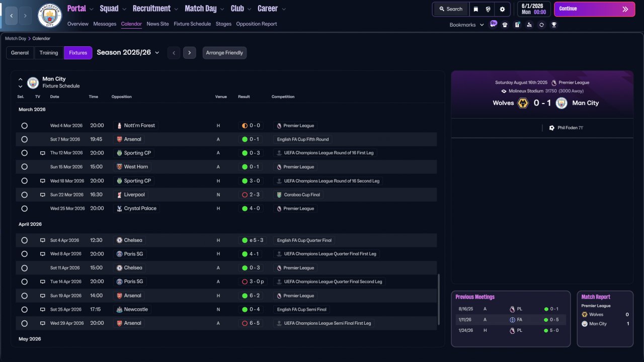Screen dimensions: 644x362
Task: Open the Fixture Schedule tab
Action: click(x=192, y=24)
